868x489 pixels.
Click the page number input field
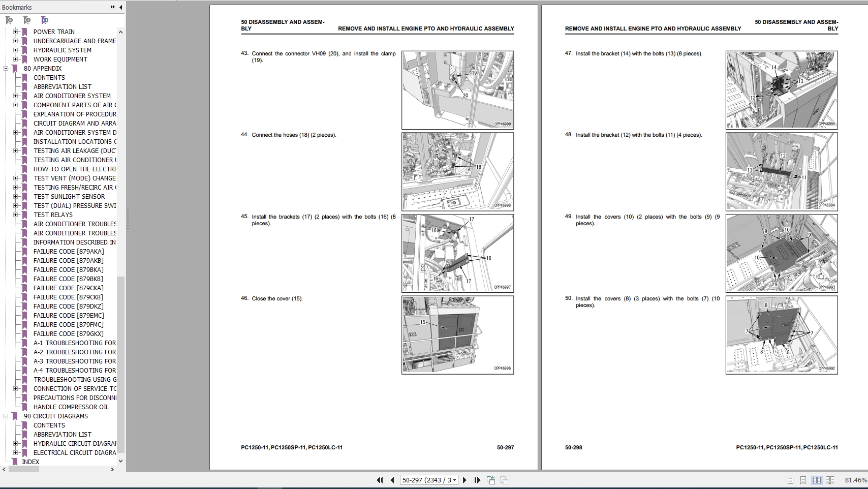(426, 480)
